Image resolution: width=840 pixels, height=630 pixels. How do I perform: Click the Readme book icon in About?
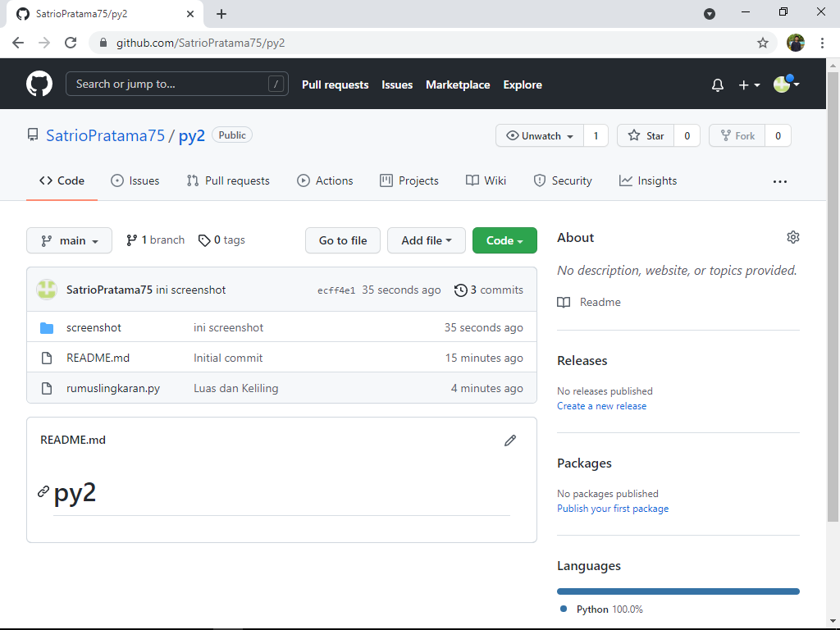tap(564, 302)
